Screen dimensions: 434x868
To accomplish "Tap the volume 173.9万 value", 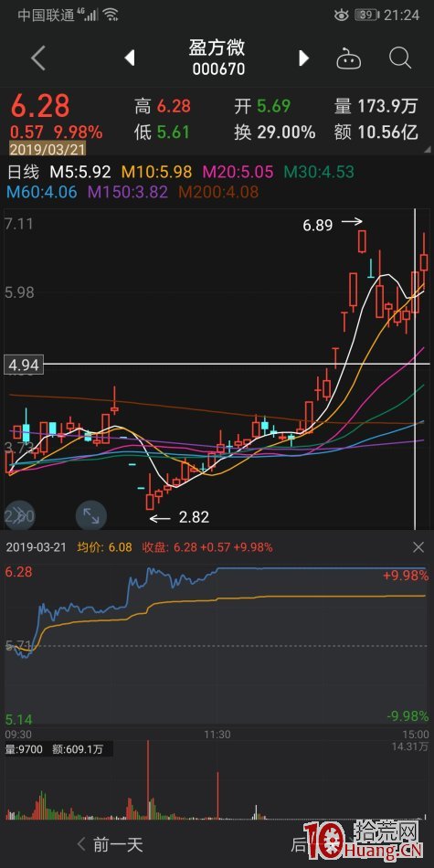I will (388, 106).
